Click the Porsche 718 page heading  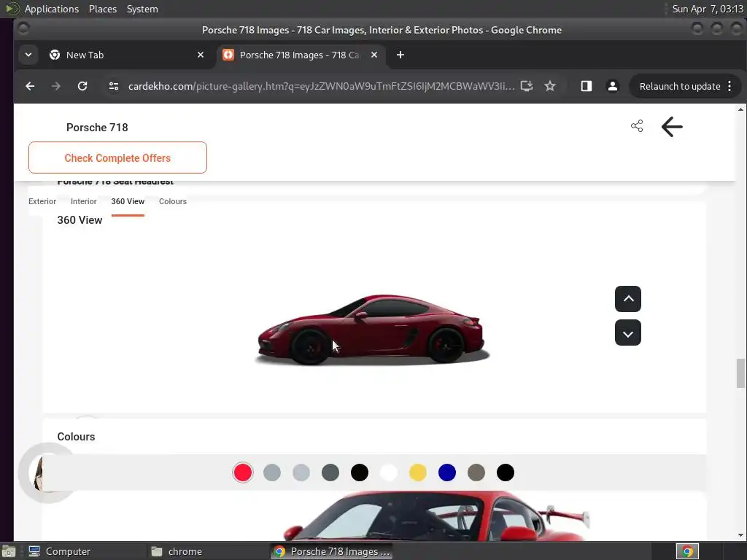97,128
